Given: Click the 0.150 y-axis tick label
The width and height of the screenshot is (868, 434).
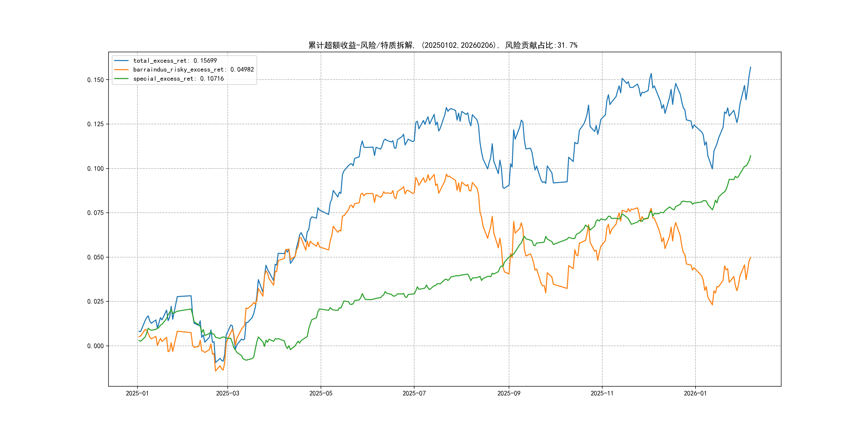Looking at the screenshot, I should [x=95, y=80].
